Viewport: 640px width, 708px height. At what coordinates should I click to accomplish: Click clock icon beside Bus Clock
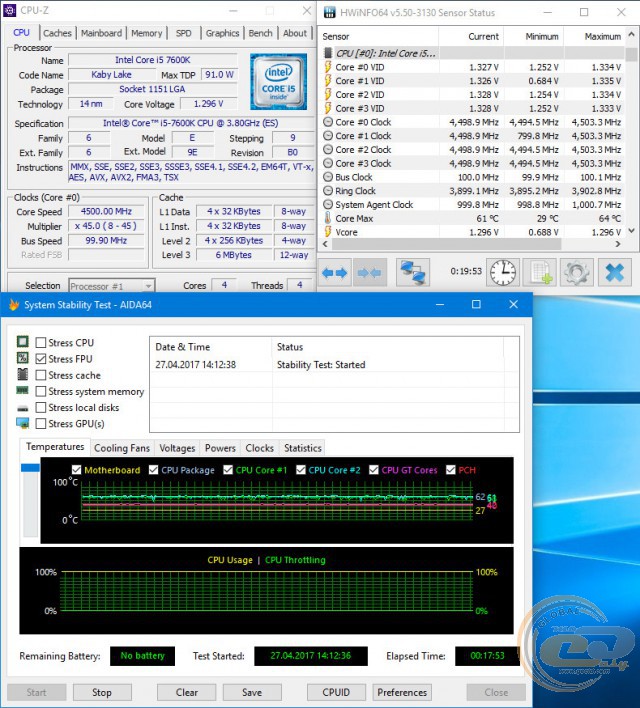[x=328, y=177]
